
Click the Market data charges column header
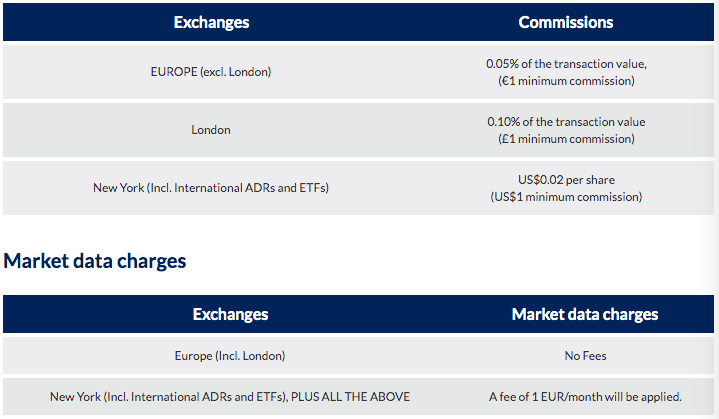[x=585, y=314]
